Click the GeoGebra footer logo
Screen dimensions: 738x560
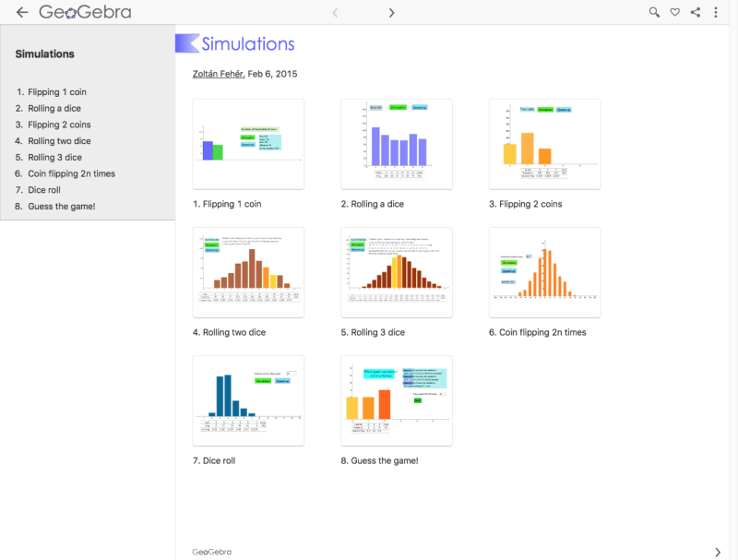click(x=211, y=552)
